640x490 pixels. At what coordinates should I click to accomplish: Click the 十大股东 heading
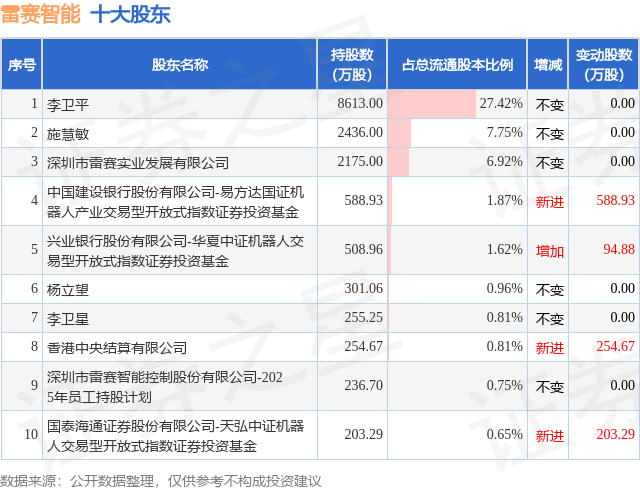pos(130,15)
